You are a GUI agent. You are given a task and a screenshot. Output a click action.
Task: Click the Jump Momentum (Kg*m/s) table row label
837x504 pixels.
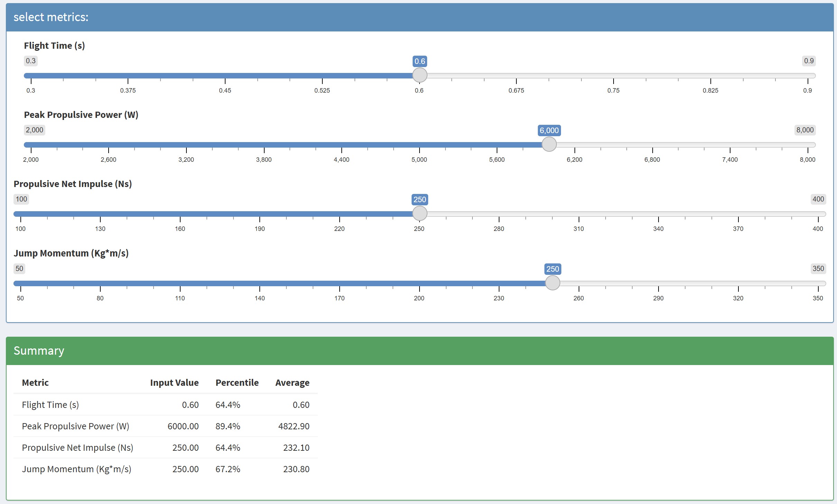click(76, 469)
